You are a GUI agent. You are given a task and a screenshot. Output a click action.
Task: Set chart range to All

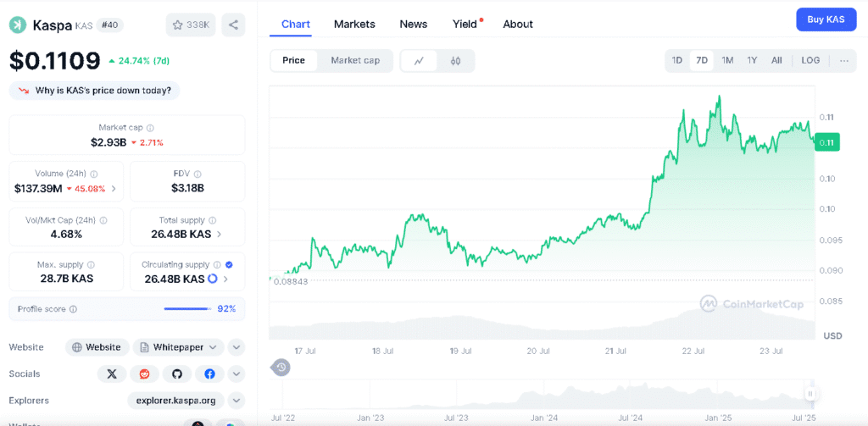click(x=776, y=60)
